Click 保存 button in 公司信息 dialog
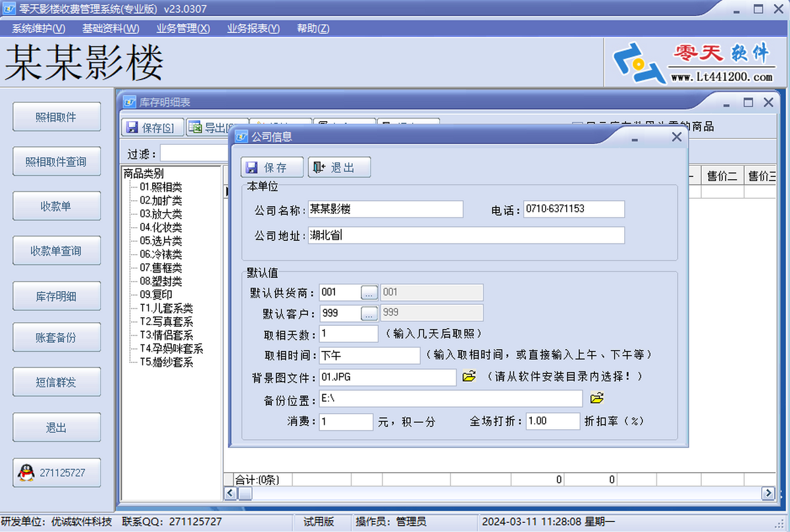The height and width of the screenshot is (532, 790). pyautogui.click(x=272, y=167)
